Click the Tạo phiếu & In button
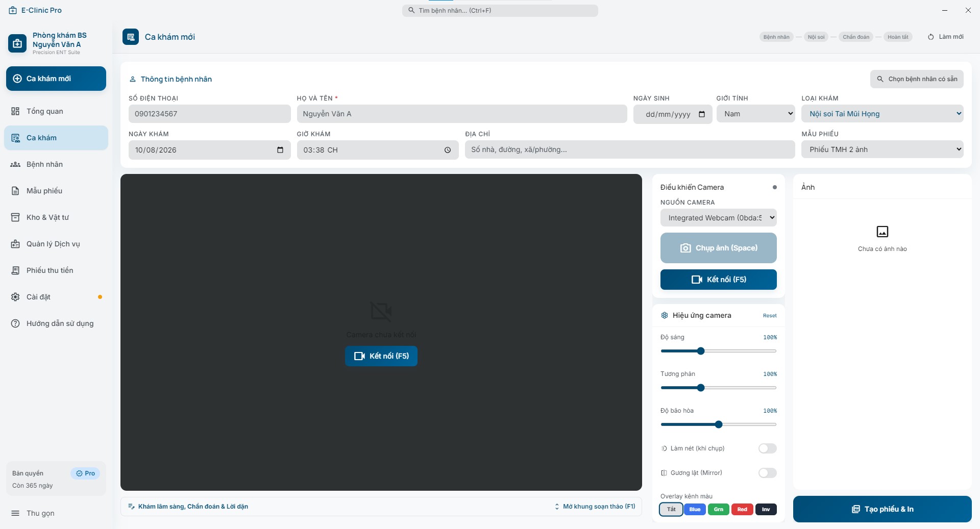Screen dimensions: 980x529 [883, 509]
